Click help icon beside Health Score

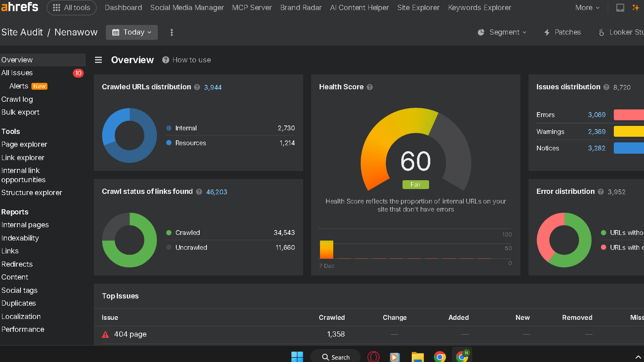[369, 87]
